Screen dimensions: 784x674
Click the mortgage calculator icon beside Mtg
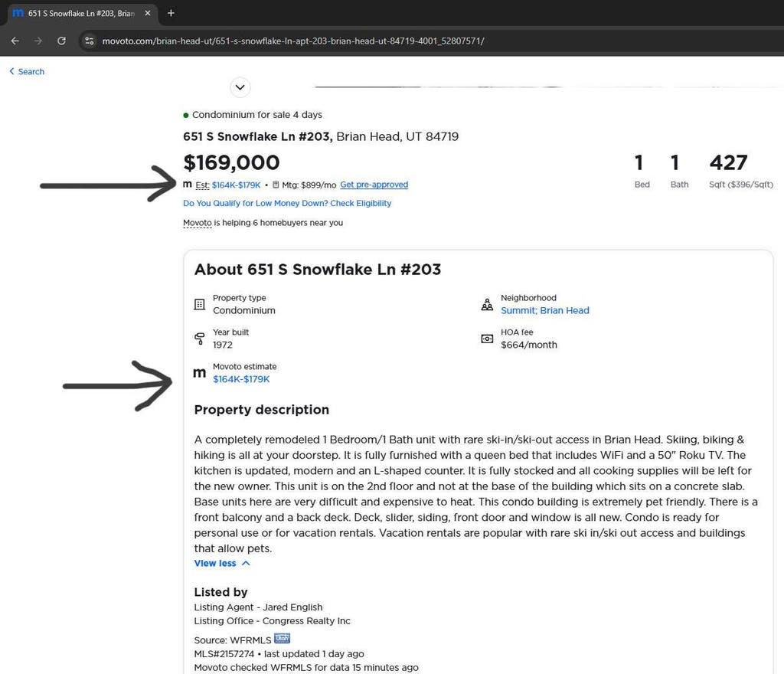(x=276, y=185)
